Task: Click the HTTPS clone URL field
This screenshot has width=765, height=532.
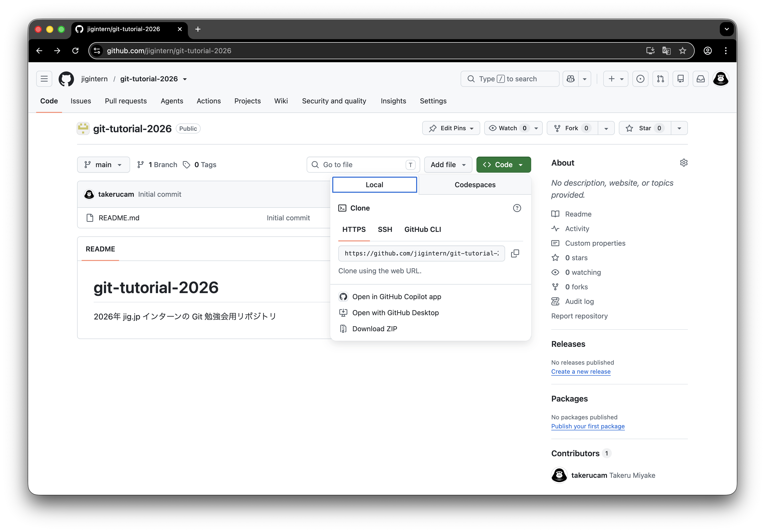Action: click(x=421, y=253)
